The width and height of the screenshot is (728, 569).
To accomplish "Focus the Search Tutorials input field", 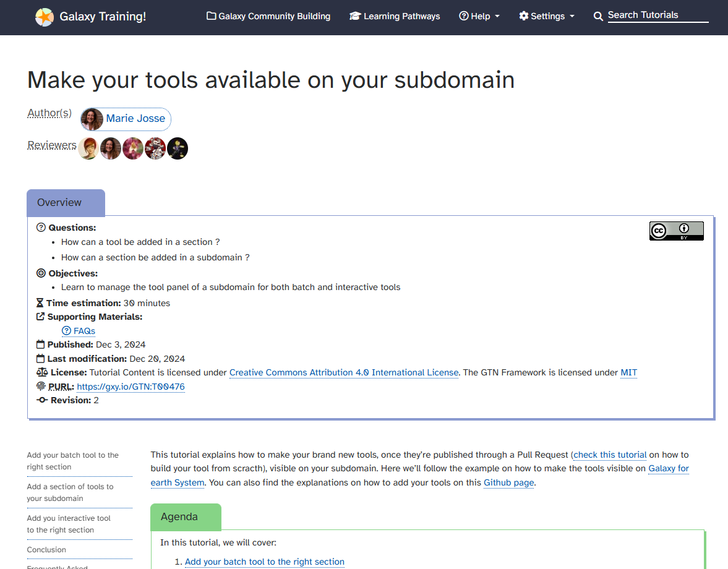I will 657,15.
